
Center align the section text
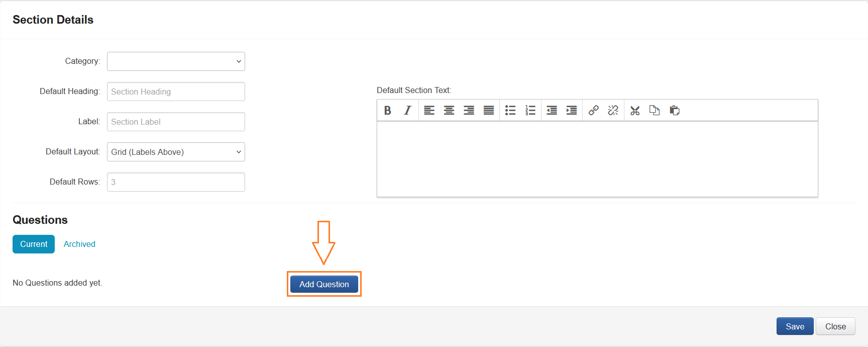coord(449,111)
